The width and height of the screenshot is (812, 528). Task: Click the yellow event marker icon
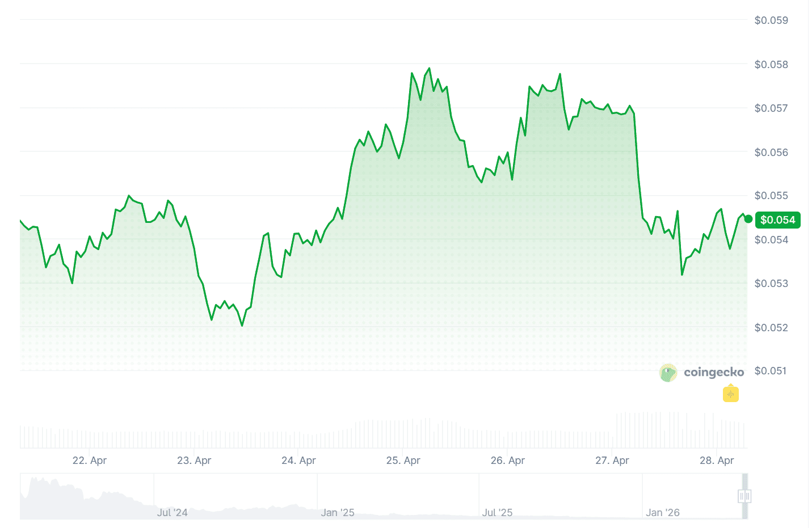pos(730,394)
